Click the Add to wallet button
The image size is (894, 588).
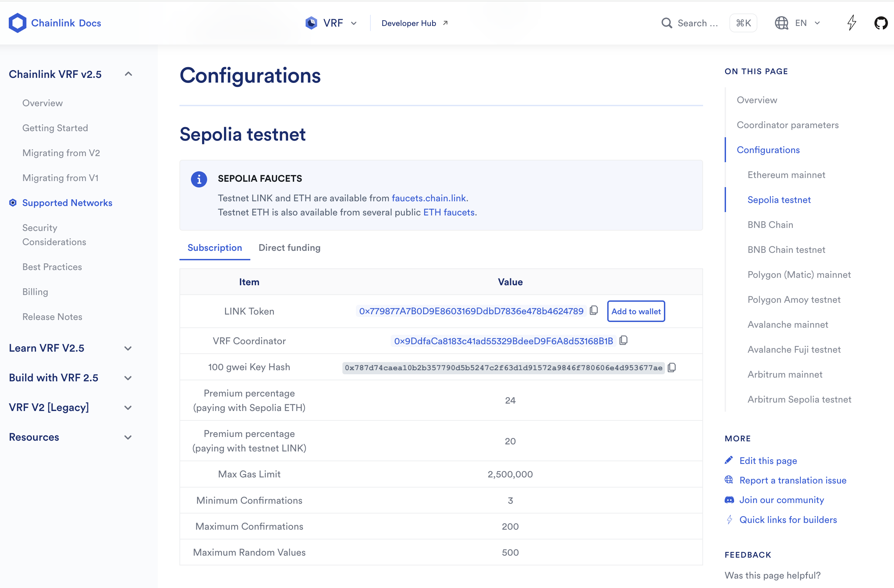tap(636, 311)
